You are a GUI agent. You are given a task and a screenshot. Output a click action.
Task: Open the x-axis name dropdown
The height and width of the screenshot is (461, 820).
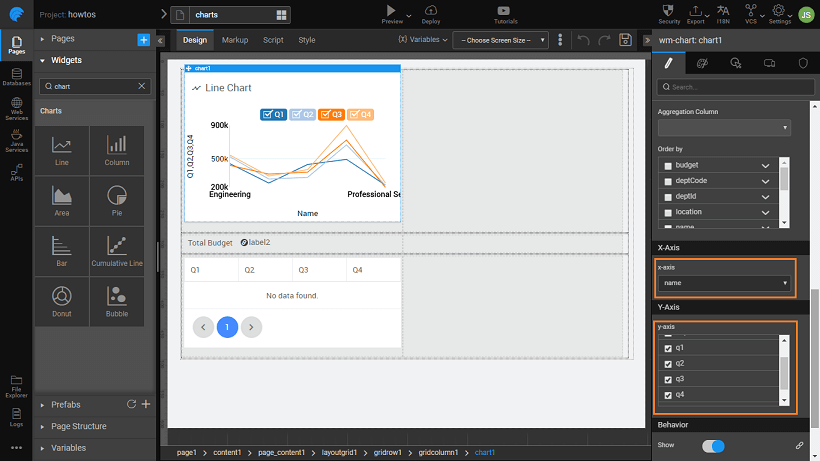click(x=725, y=283)
